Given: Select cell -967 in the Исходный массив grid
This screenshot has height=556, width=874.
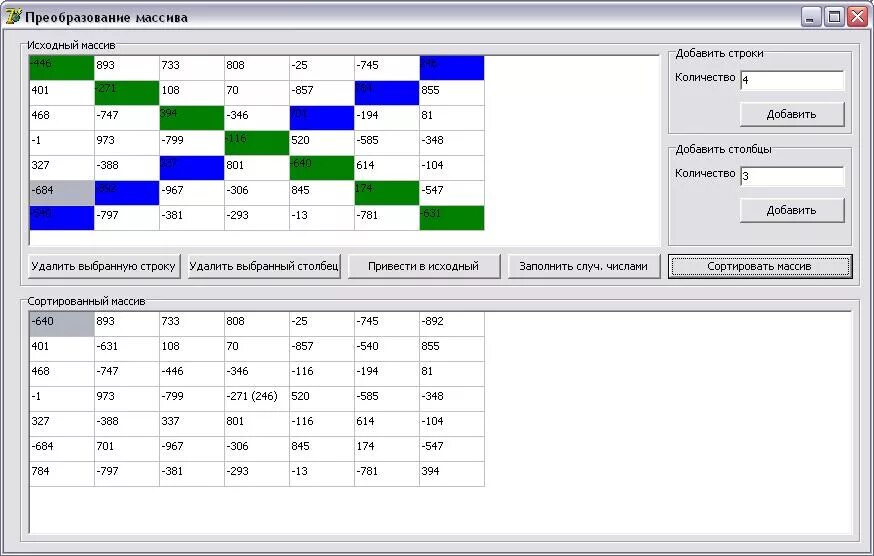Looking at the screenshot, I should click(x=192, y=193).
